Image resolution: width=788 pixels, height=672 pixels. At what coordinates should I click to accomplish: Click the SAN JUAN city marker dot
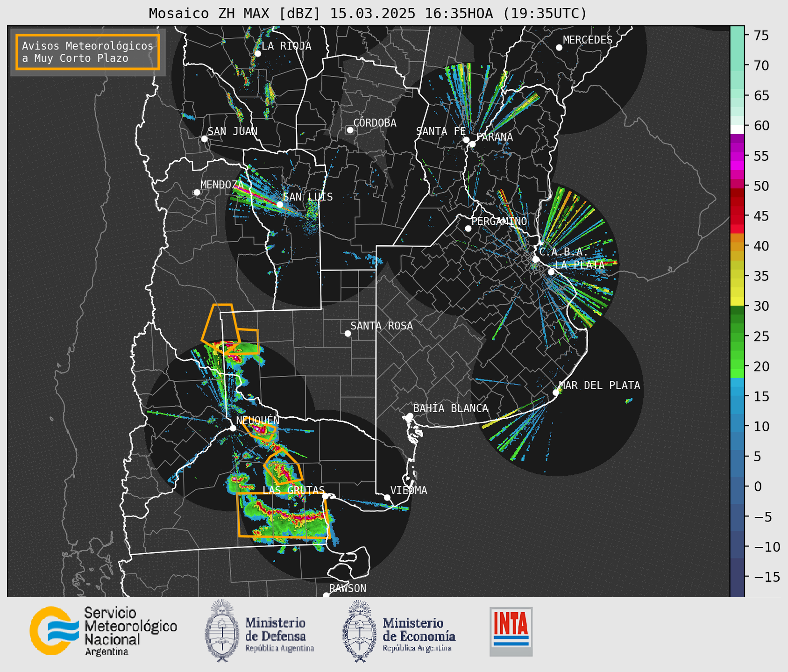pyautogui.click(x=204, y=139)
